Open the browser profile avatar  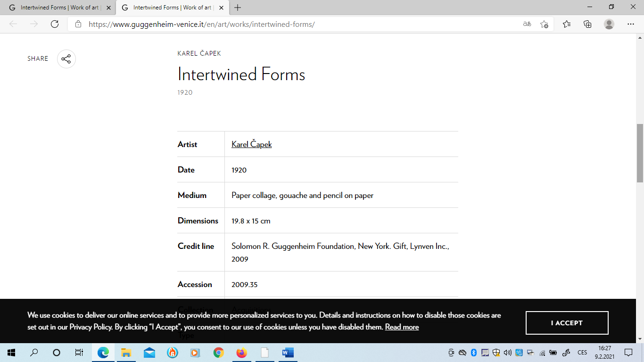tap(609, 24)
